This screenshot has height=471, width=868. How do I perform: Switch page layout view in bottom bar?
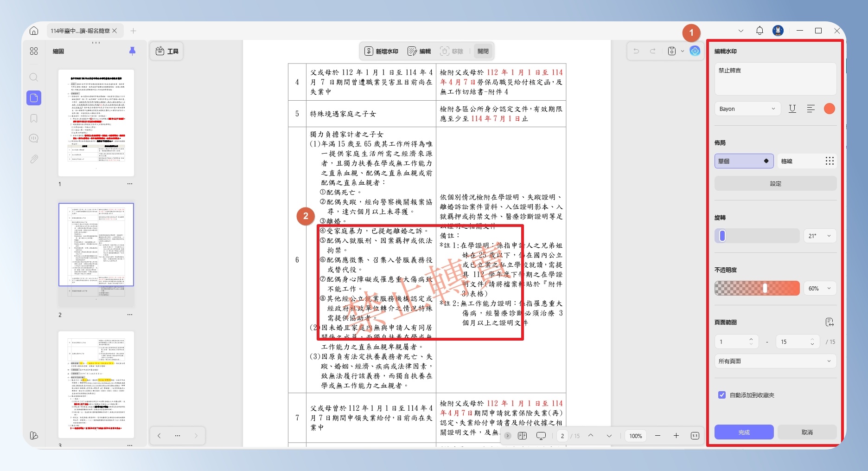(522, 436)
